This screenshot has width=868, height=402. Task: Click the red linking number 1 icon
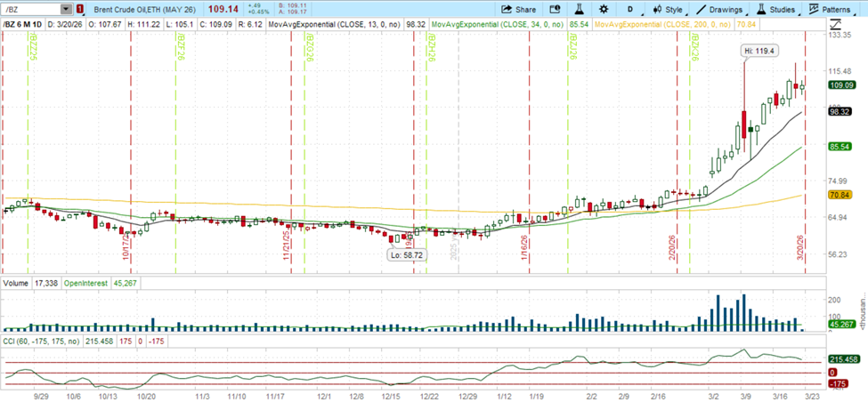[x=80, y=9]
